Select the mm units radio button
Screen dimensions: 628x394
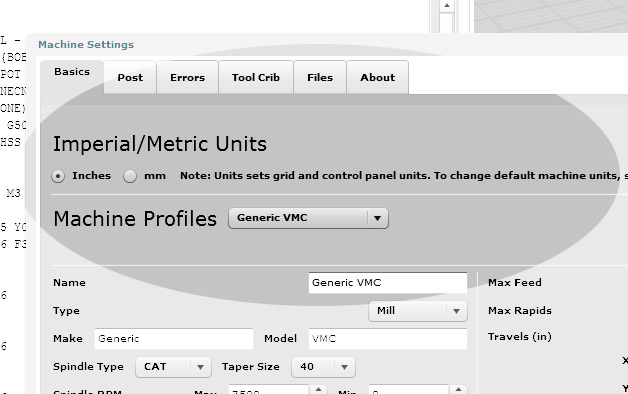click(x=130, y=176)
